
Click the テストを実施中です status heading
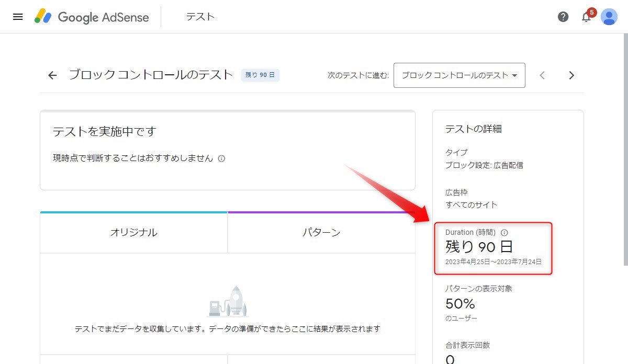[105, 132]
